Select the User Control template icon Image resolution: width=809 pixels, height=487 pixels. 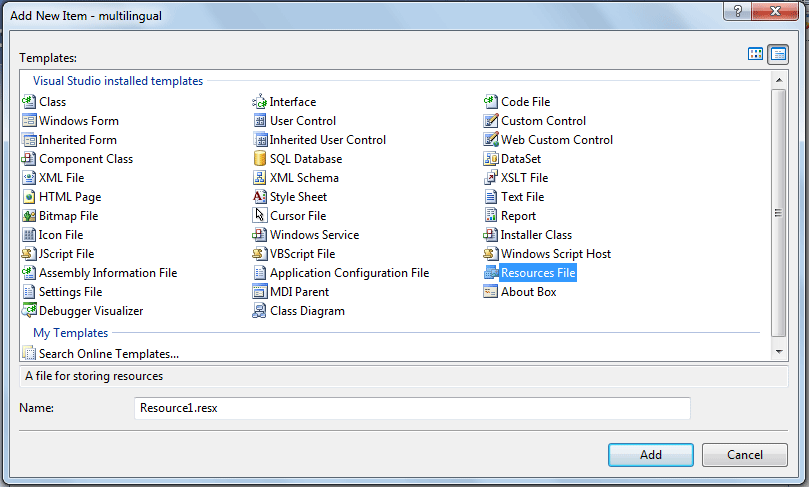pos(260,121)
